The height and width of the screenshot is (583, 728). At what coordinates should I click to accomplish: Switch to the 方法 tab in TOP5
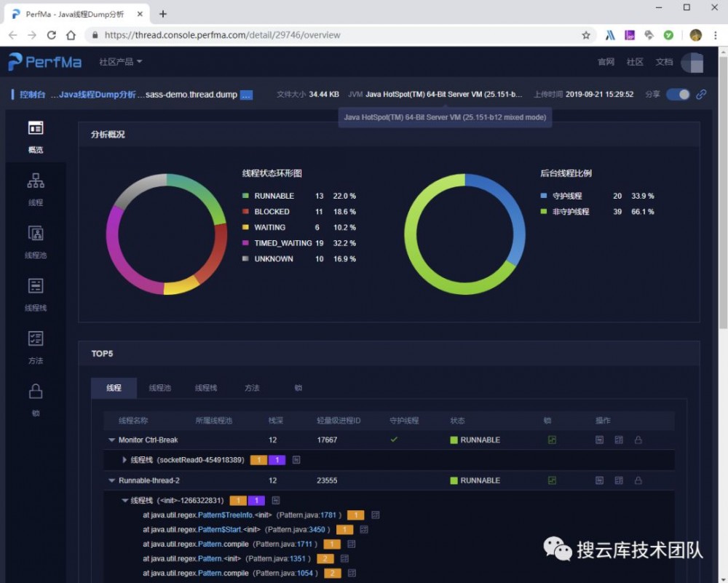tap(252, 388)
